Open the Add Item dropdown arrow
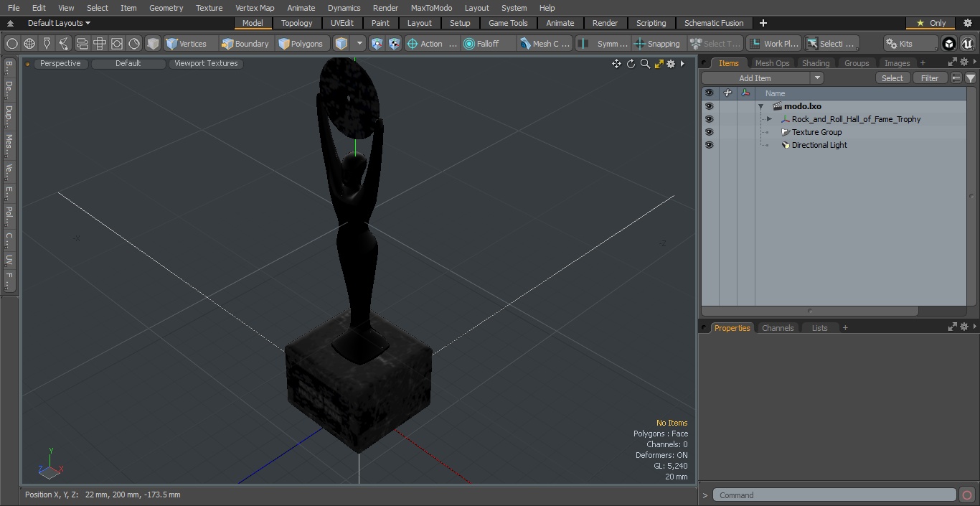The height and width of the screenshot is (506, 980). coord(817,78)
